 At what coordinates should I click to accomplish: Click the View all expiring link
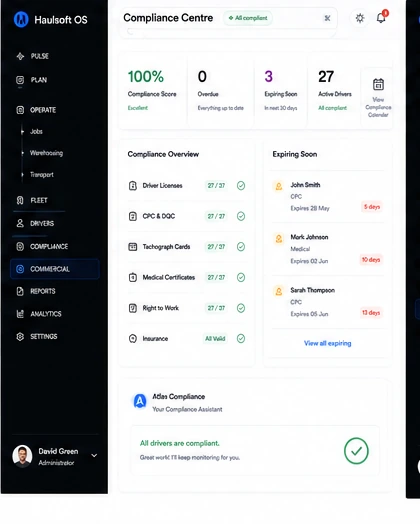click(327, 343)
